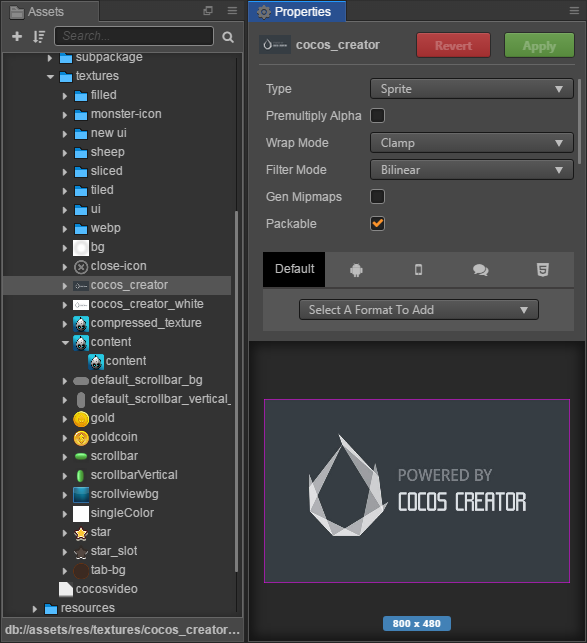Select the filled folder

pos(103,95)
